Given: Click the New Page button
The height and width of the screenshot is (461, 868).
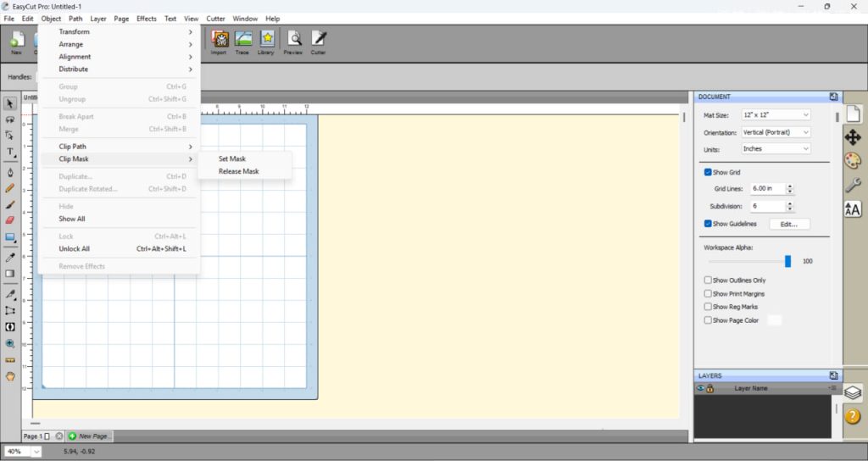Looking at the screenshot, I should pyautogui.click(x=90, y=436).
